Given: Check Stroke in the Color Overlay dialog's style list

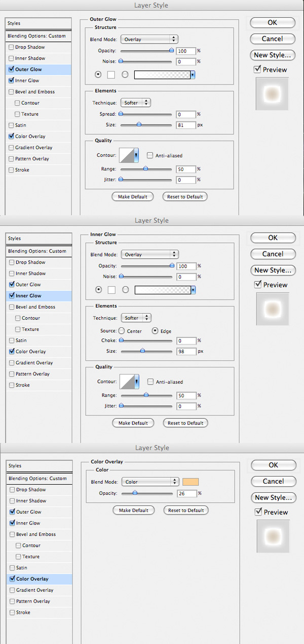Looking at the screenshot, I should [x=12, y=612].
